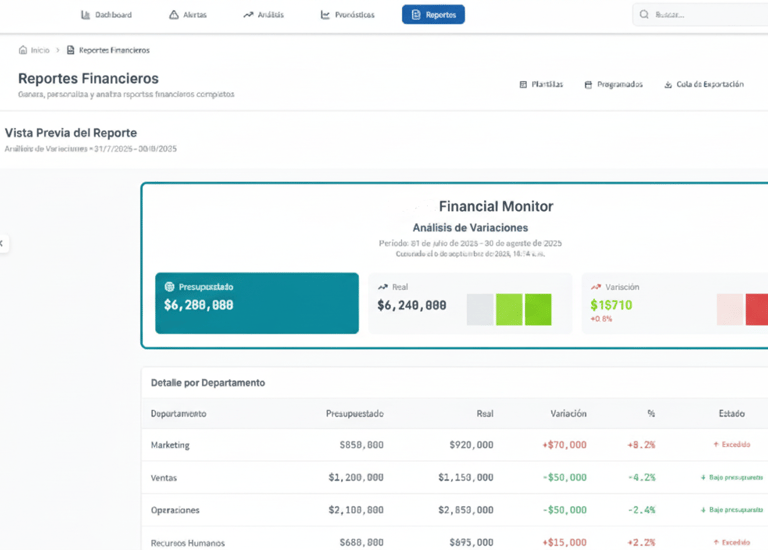Image resolution: width=768 pixels, height=550 pixels.
Task: Click Ventas' Bajo presupuesto status badge
Action: coord(732,478)
